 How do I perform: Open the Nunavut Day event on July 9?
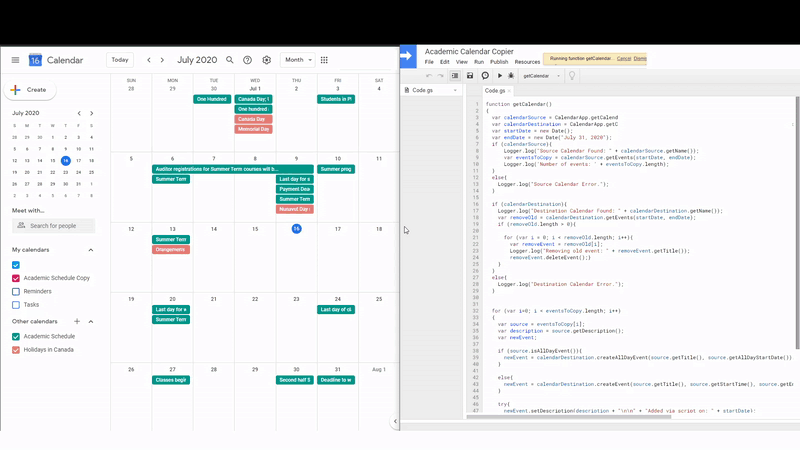point(294,209)
